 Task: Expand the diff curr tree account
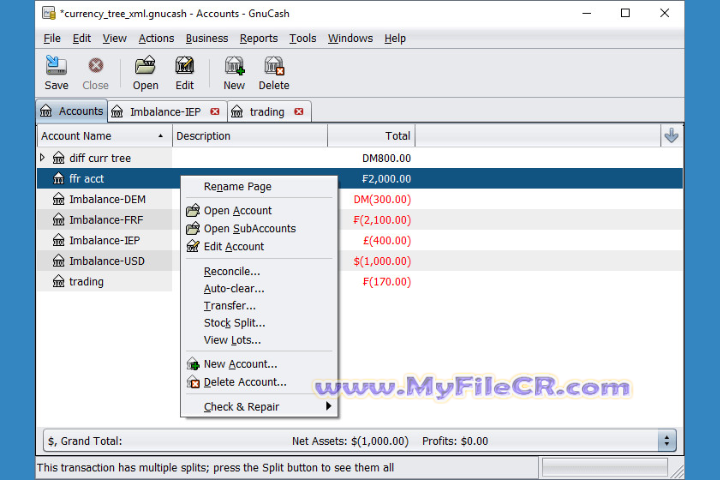(x=42, y=158)
